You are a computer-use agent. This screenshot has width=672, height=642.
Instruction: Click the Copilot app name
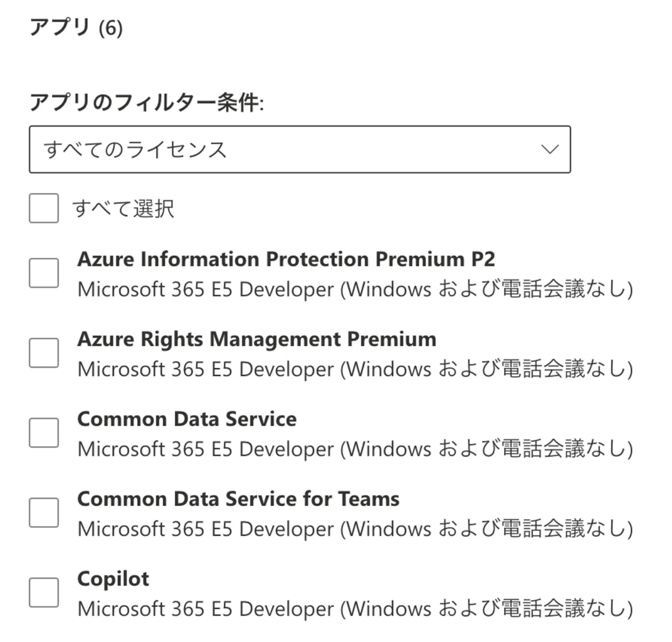point(113,579)
